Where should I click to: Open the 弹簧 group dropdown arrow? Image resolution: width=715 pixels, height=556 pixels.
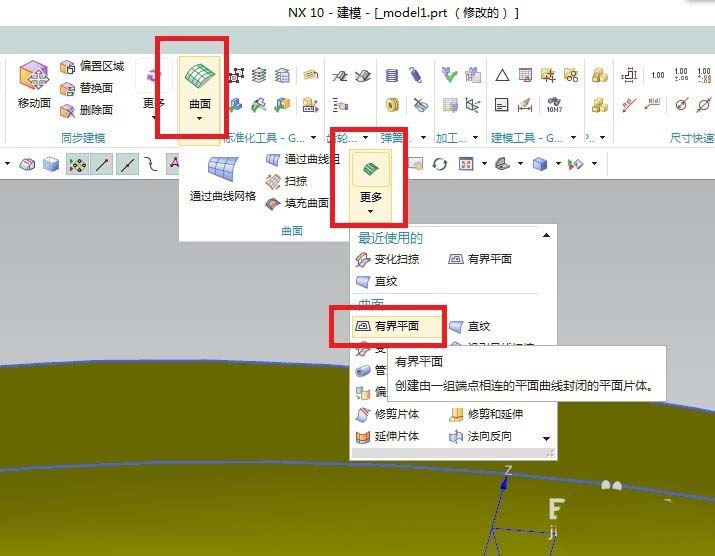click(424, 137)
